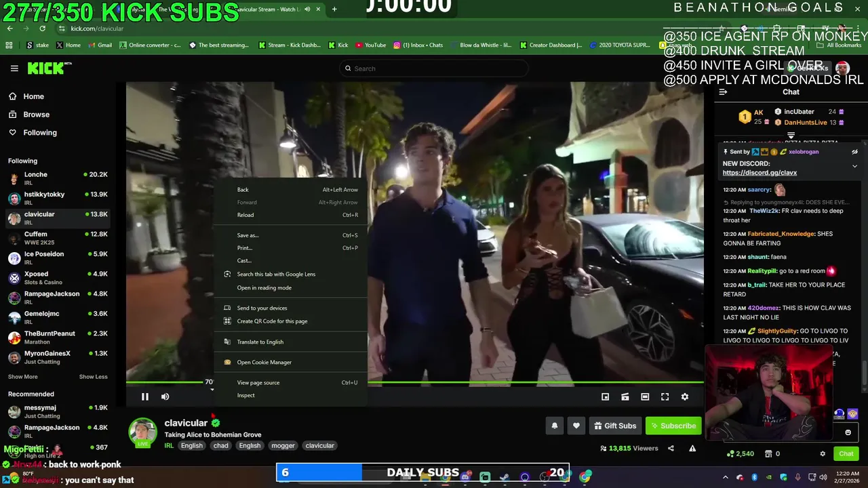
Task: Click the Bluetooth tray icon
Action: pyautogui.click(x=754, y=477)
